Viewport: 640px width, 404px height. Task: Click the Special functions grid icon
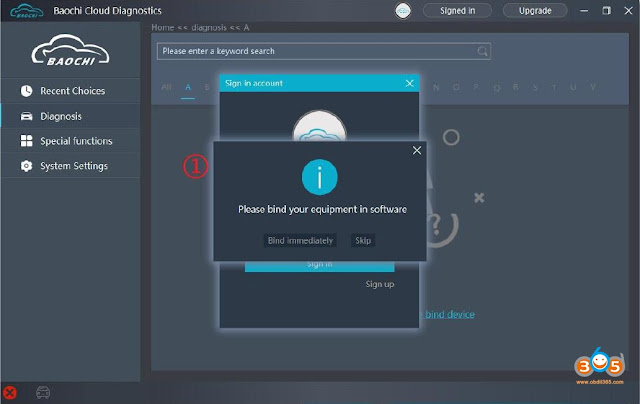point(27,141)
